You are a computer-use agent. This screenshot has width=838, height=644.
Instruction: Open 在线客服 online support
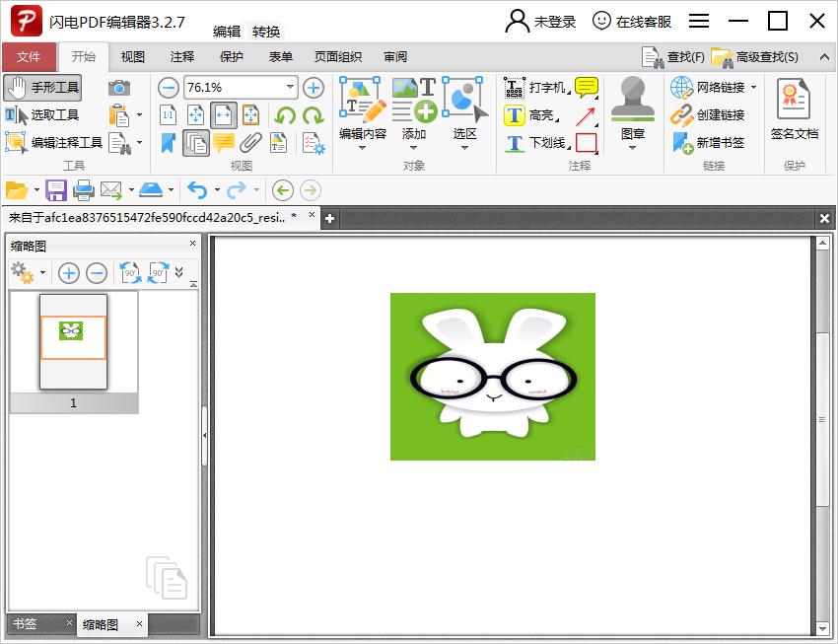click(x=632, y=21)
